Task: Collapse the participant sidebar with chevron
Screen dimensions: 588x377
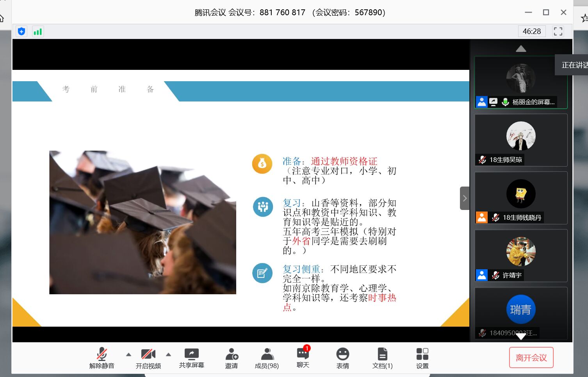Action: [464, 198]
